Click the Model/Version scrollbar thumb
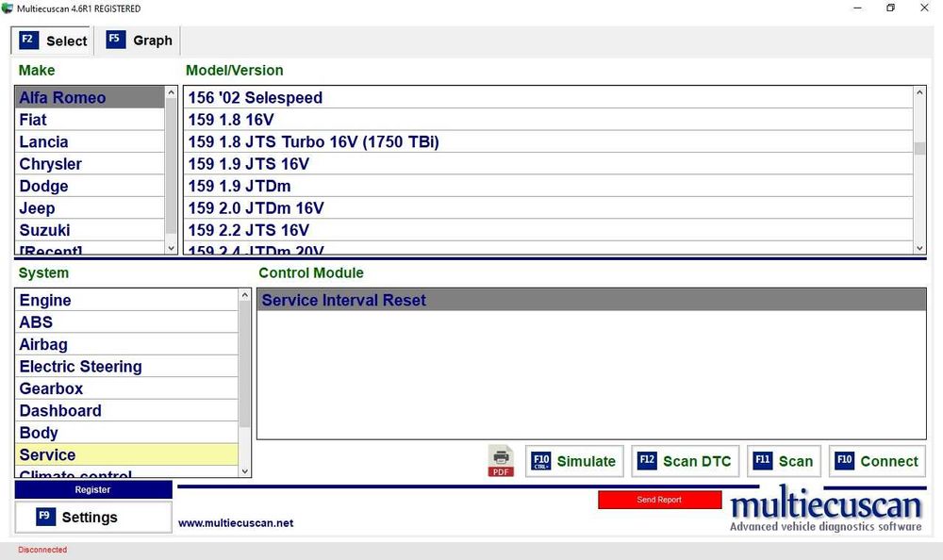Screen dimensions: 943x560 tap(919, 149)
